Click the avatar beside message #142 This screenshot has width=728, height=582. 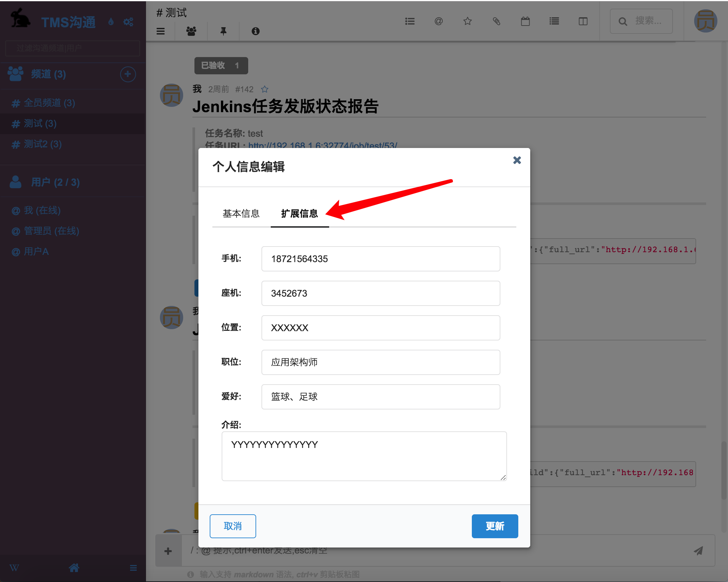click(172, 95)
